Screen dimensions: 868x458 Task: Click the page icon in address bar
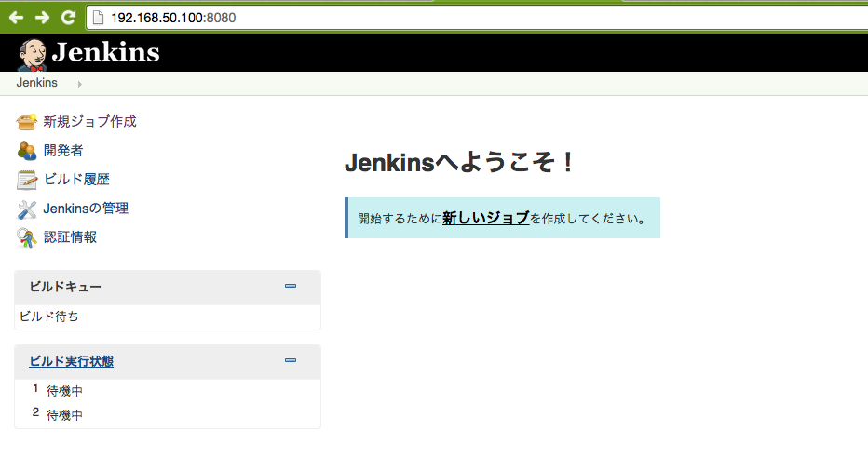(98, 18)
